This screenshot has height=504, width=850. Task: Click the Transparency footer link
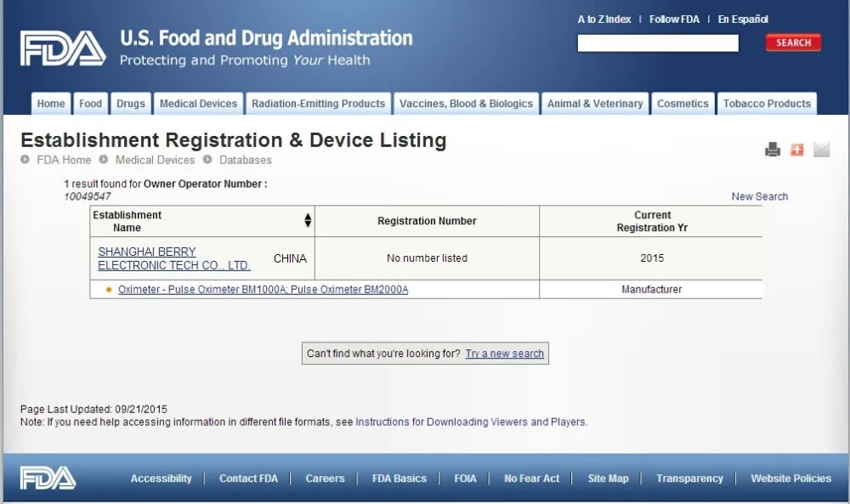[689, 478]
